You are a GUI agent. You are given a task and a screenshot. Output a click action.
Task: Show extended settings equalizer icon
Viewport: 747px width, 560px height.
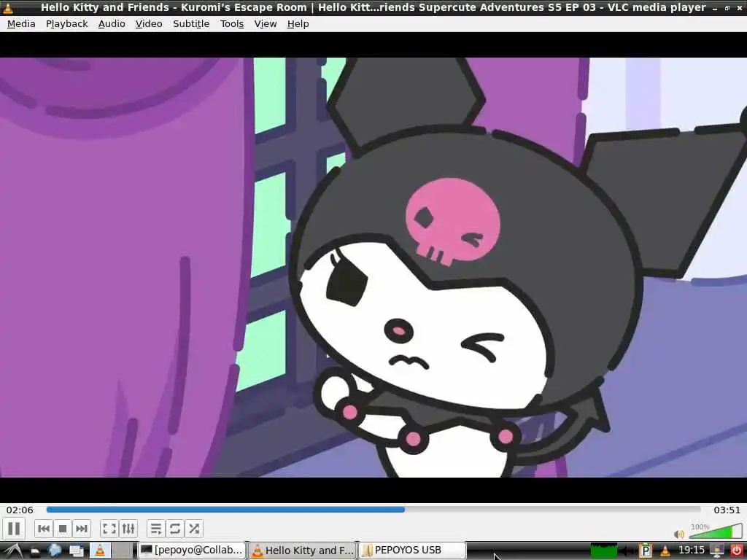128,529
